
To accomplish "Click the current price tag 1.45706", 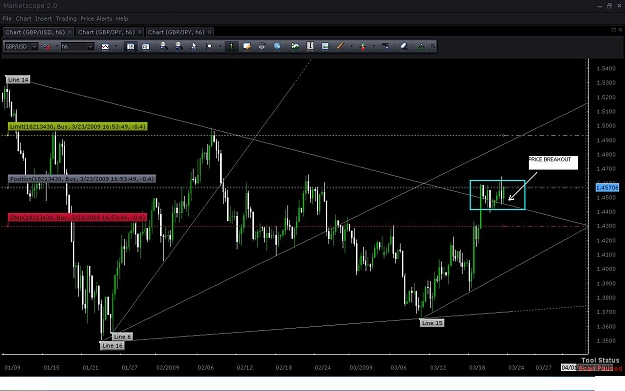I will pos(607,187).
